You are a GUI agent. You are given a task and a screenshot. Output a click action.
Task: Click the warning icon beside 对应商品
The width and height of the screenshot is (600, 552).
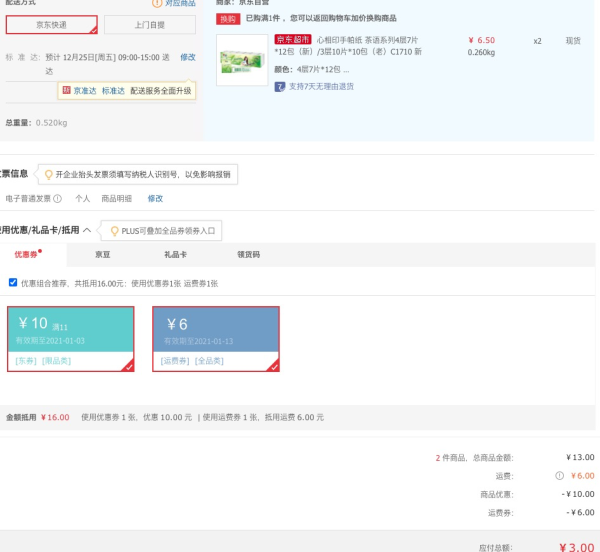(157, 3)
